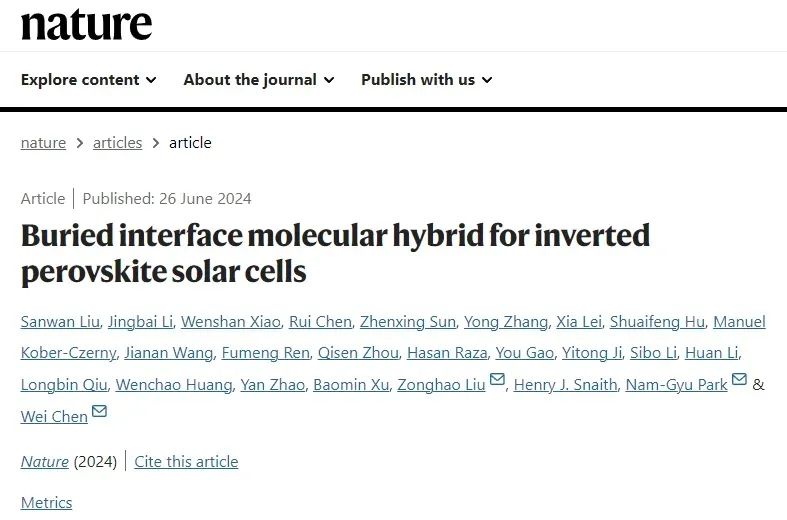The height and width of the screenshot is (520, 787).
Task: Click the email icon next to Nam-Gyu Park
Action: (739, 381)
